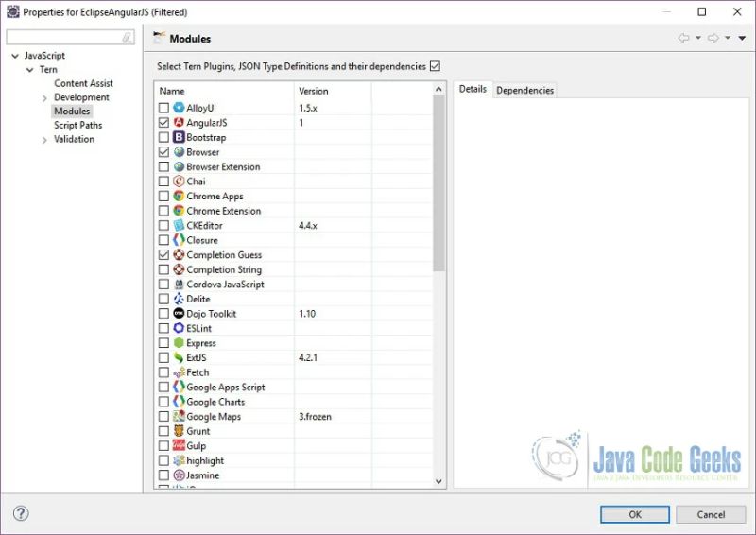This screenshot has width=756, height=535.
Task: Click the forward navigation arrow
Action: (713, 38)
